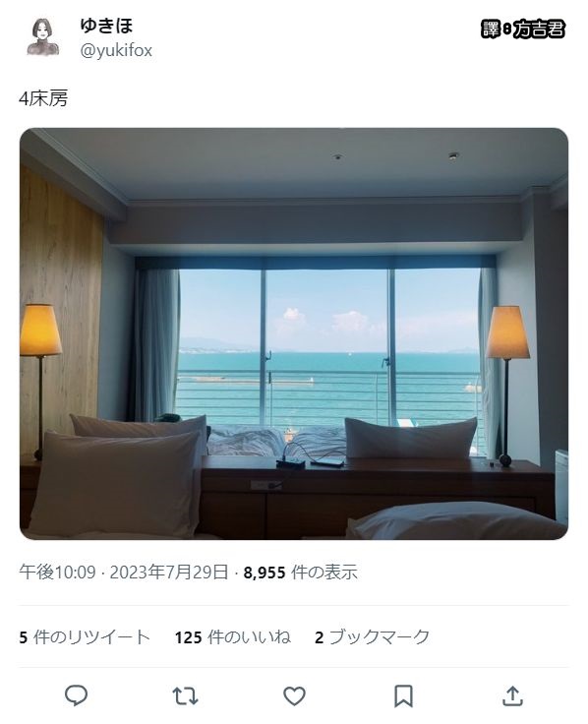
Task: Open the display name ゆきほ
Action: point(106,26)
